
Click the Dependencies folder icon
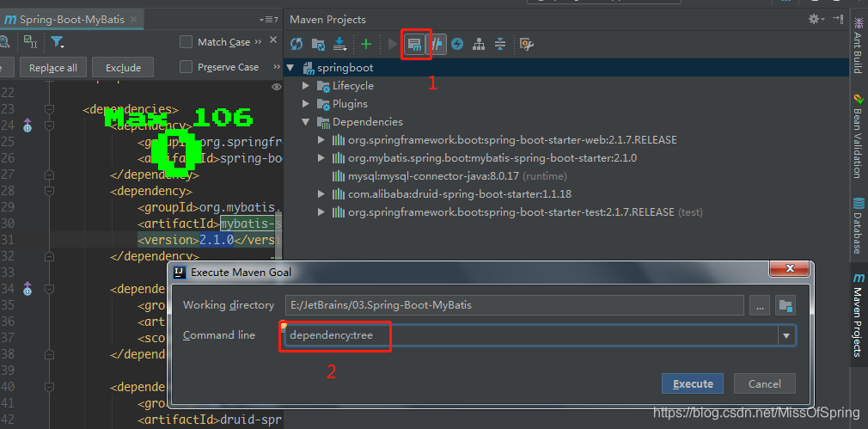point(323,122)
